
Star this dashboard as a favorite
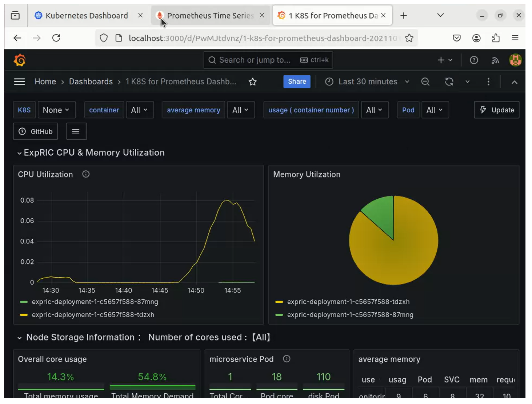tap(252, 82)
